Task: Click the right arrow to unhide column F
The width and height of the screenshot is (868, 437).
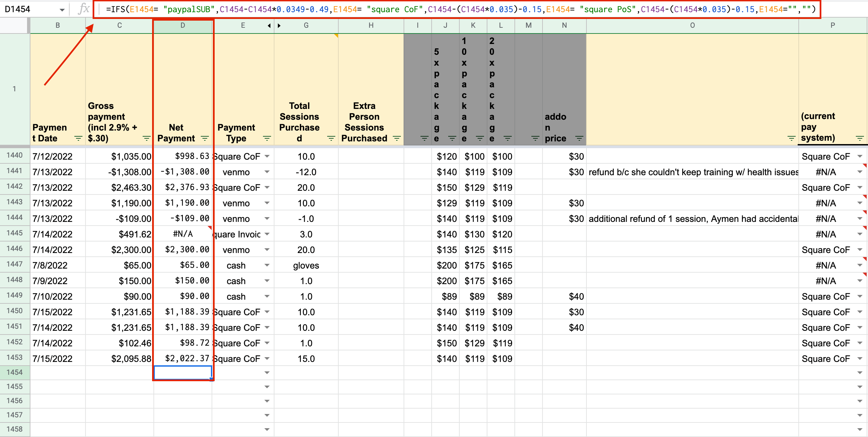Action: coord(279,26)
